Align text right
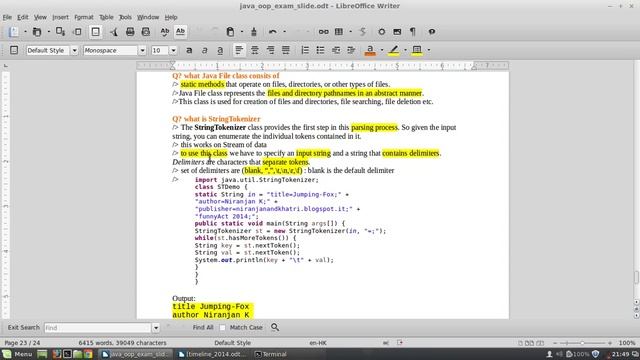640x360 pixels. tap(270, 50)
